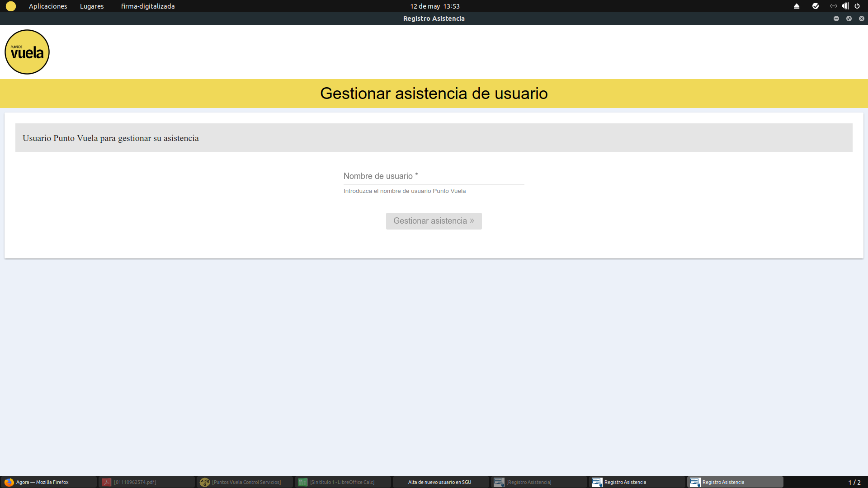Open the untitled LibreOffice Calc window
This screenshot has width=868, height=488.
[x=342, y=482]
